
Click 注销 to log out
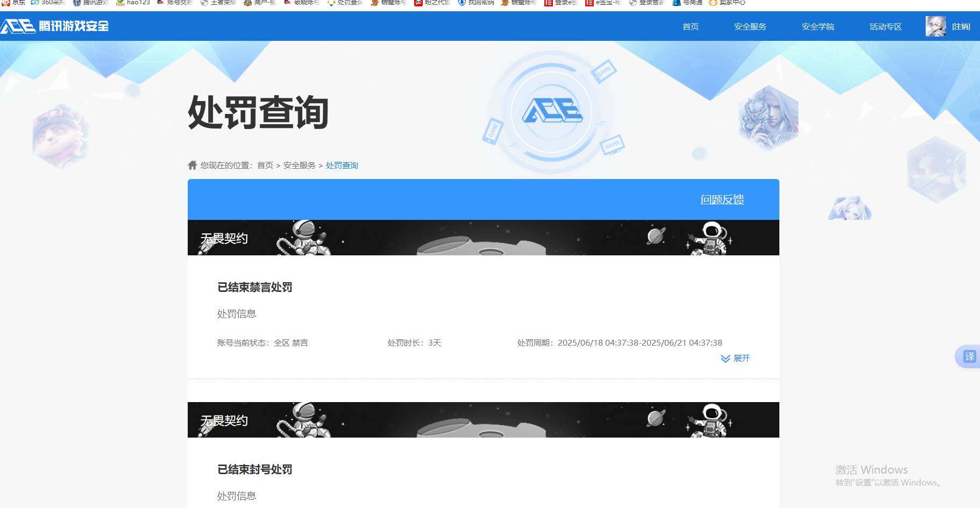click(x=961, y=26)
